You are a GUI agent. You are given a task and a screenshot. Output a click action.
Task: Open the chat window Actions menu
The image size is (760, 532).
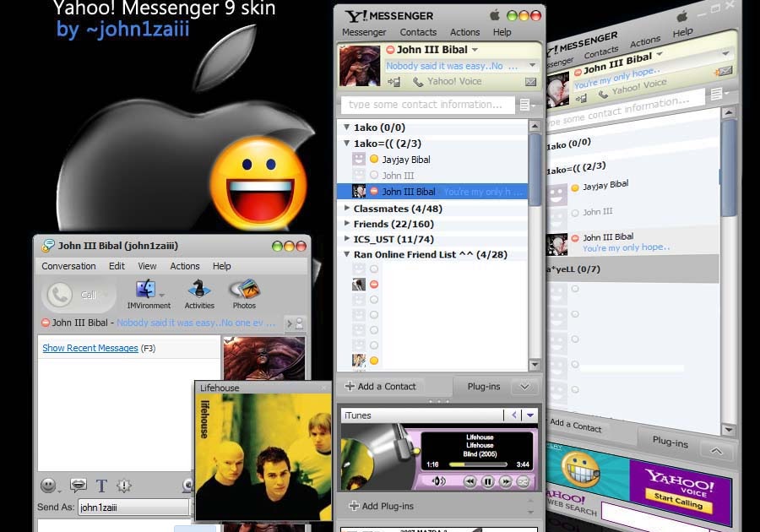tap(185, 266)
